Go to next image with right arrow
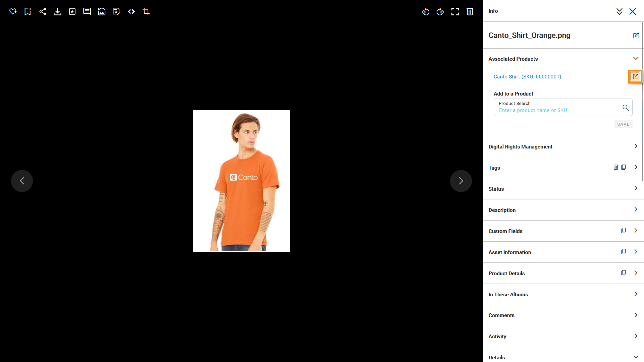The image size is (644, 362). (x=461, y=181)
